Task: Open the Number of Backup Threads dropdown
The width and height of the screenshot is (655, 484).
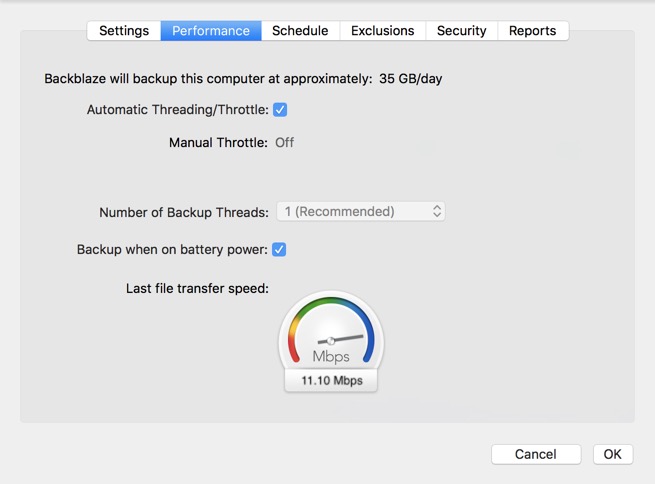Action: [x=361, y=211]
